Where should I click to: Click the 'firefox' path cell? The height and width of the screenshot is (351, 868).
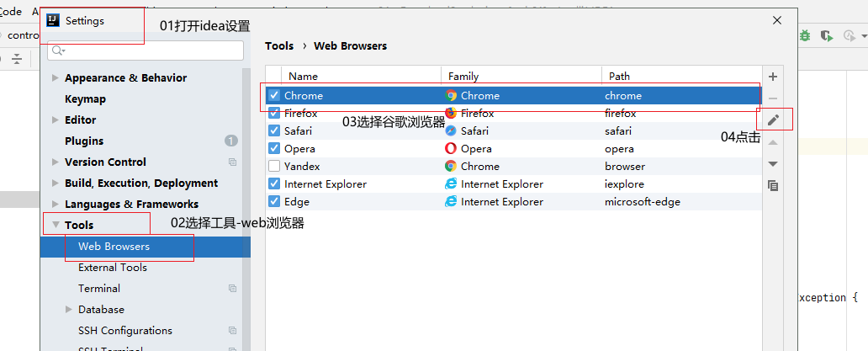[621, 113]
